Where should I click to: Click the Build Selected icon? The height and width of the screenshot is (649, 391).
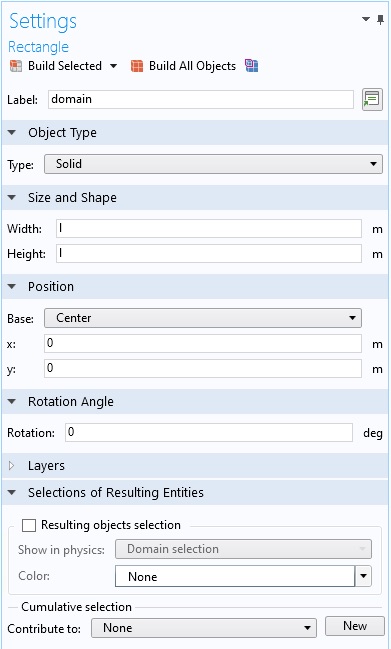tap(16, 66)
